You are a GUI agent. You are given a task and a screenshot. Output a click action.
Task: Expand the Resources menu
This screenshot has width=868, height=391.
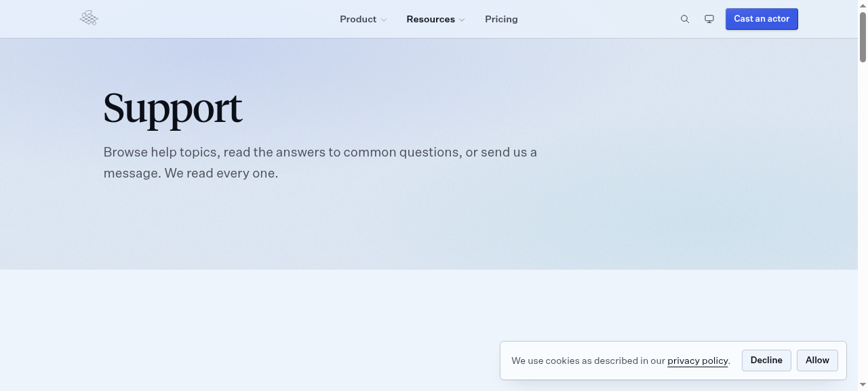click(436, 19)
